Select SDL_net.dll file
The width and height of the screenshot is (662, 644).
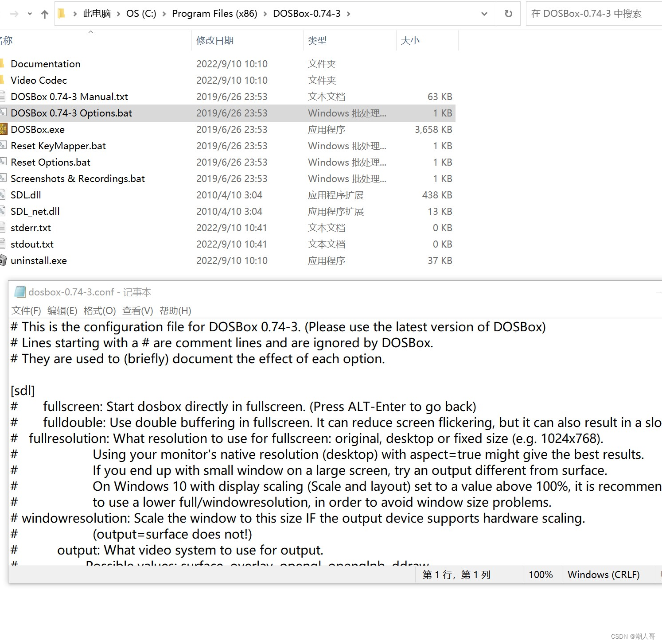pyautogui.click(x=35, y=211)
